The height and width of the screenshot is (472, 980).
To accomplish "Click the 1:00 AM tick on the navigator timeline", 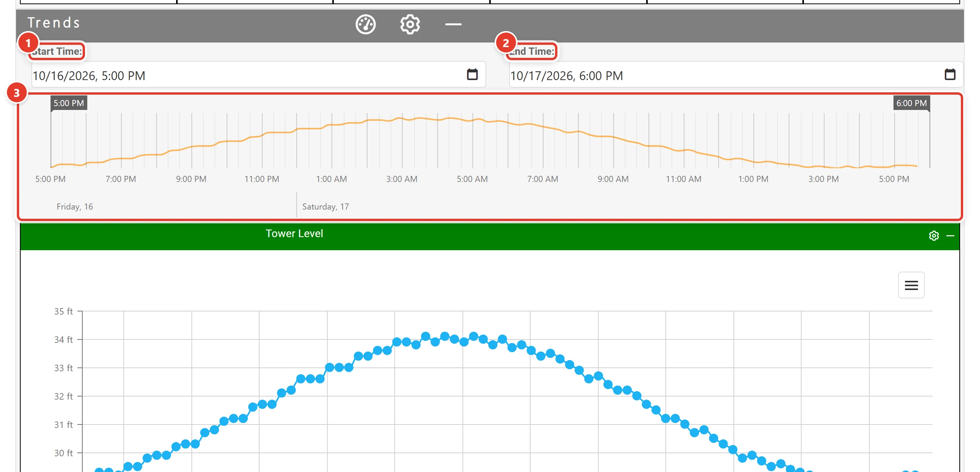I will coord(332,179).
